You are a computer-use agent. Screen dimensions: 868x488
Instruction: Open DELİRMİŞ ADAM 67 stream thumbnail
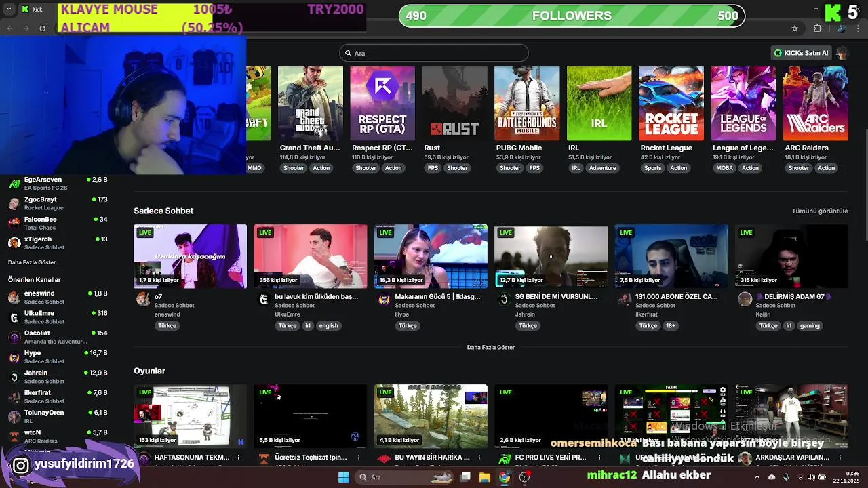[x=791, y=256]
